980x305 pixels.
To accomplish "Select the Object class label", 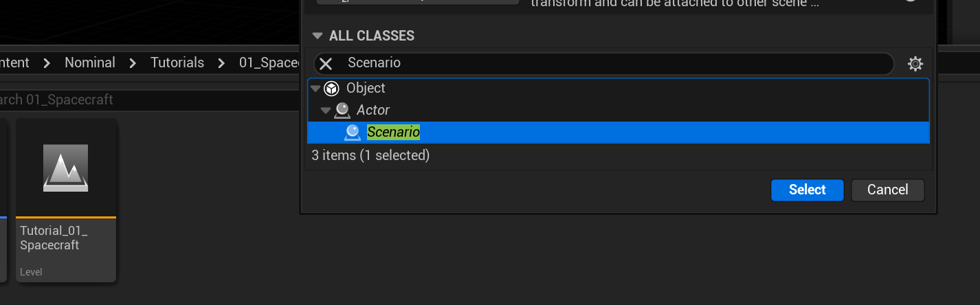I will 366,89.
